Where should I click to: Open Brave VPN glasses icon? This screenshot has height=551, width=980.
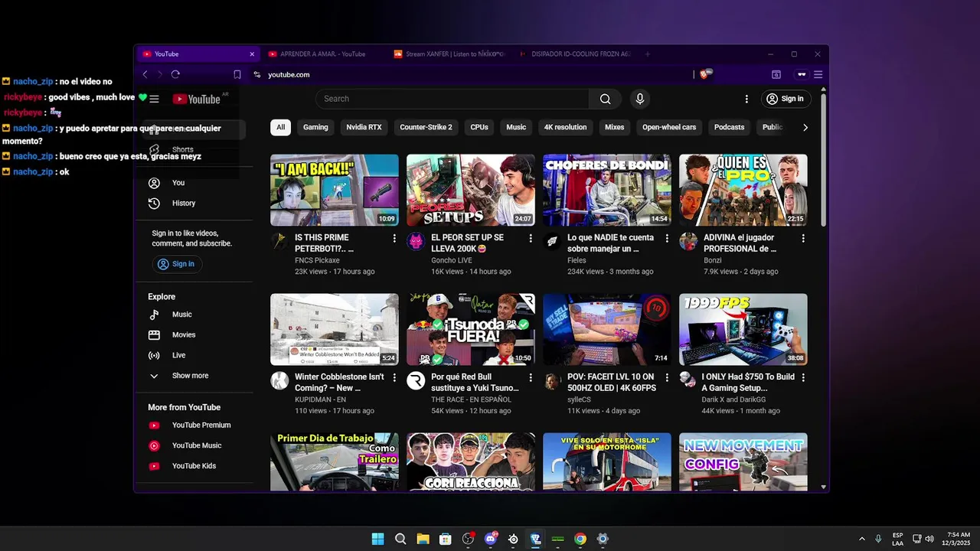tap(802, 74)
